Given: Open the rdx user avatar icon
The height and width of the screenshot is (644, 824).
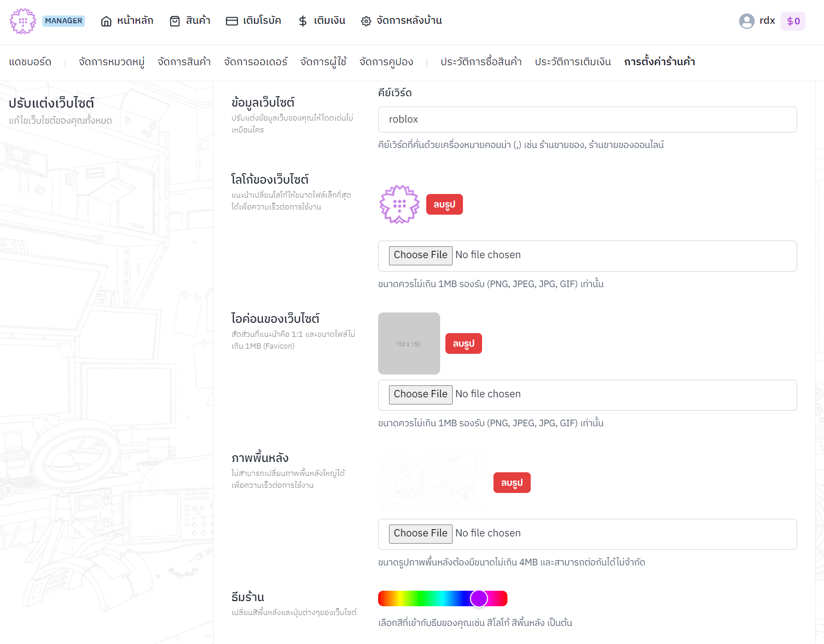Looking at the screenshot, I should coord(746,21).
